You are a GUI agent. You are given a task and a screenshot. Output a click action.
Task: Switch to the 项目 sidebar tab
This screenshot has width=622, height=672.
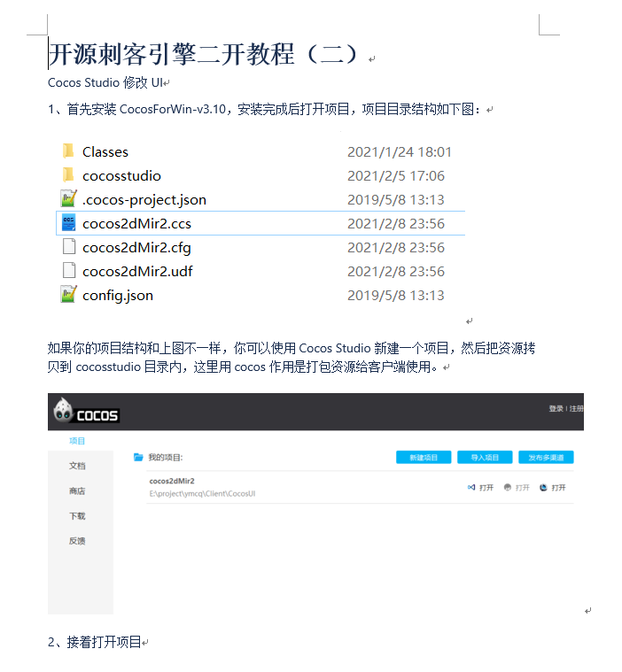(x=78, y=441)
